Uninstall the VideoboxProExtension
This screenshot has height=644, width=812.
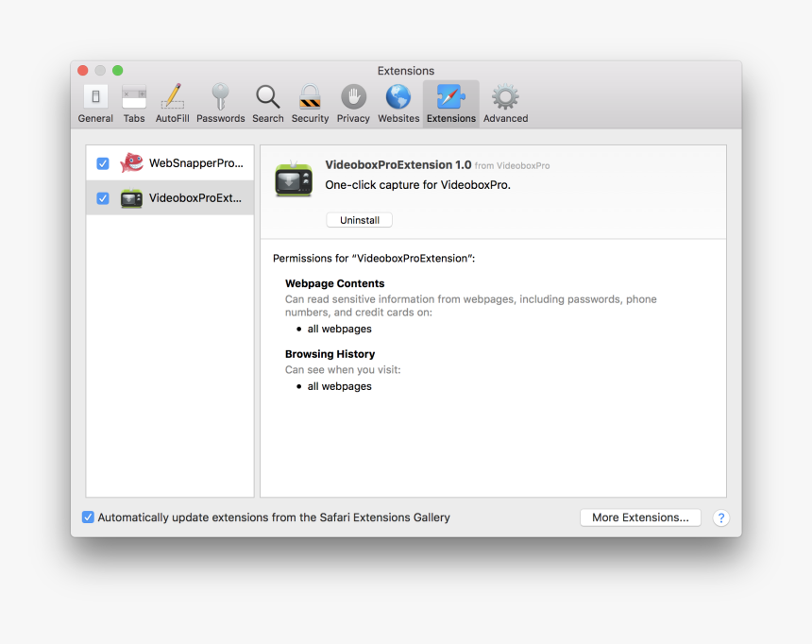[359, 219]
